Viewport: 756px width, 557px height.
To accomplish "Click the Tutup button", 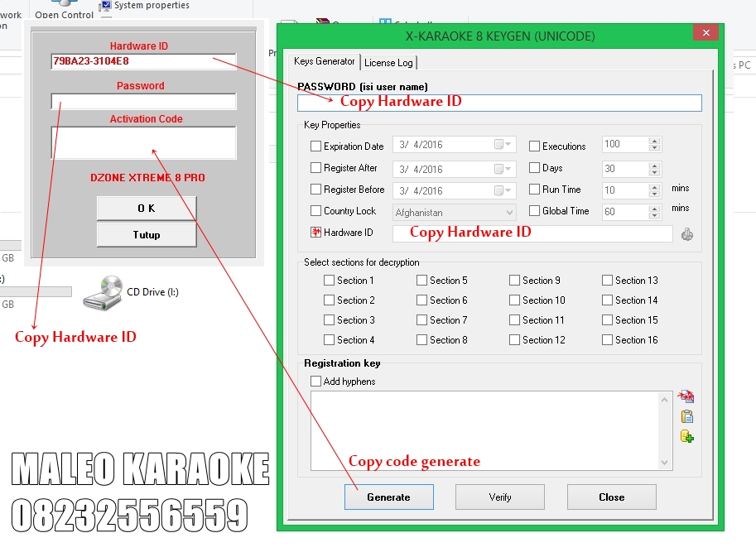I will click(146, 234).
